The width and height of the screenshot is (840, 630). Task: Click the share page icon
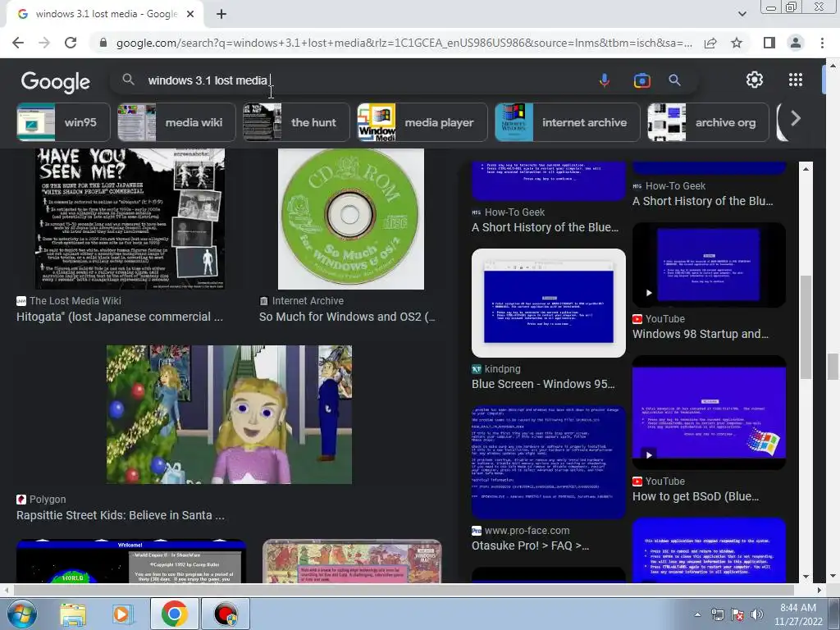[710, 43]
